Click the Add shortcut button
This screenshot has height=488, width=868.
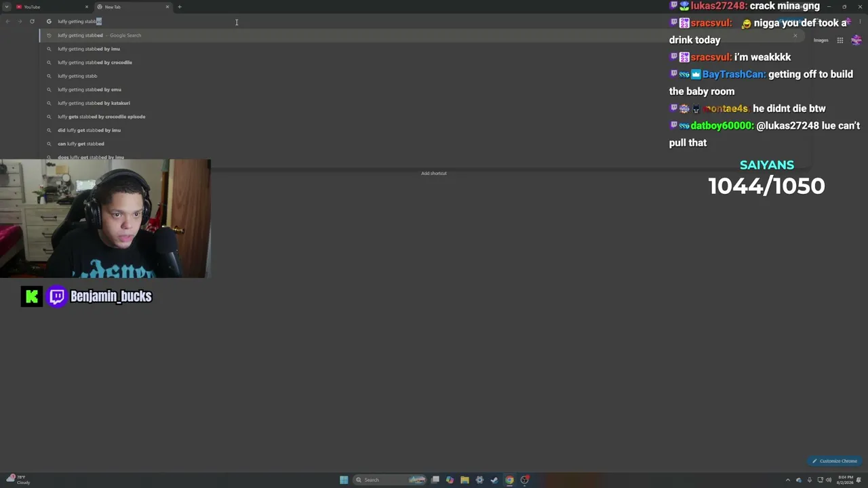tap(434, 173)
